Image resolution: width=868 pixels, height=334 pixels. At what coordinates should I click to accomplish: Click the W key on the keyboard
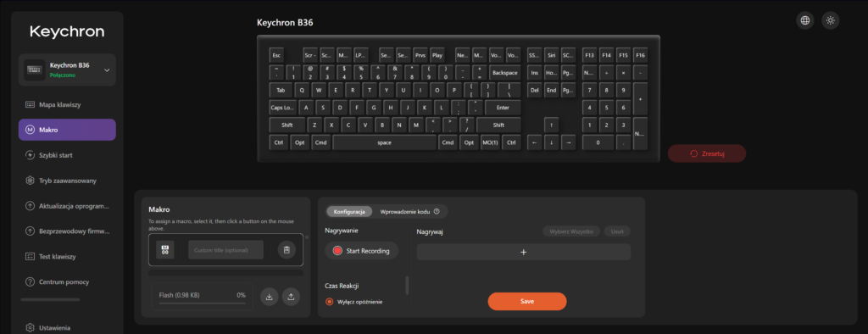click(x=320, y=91)
